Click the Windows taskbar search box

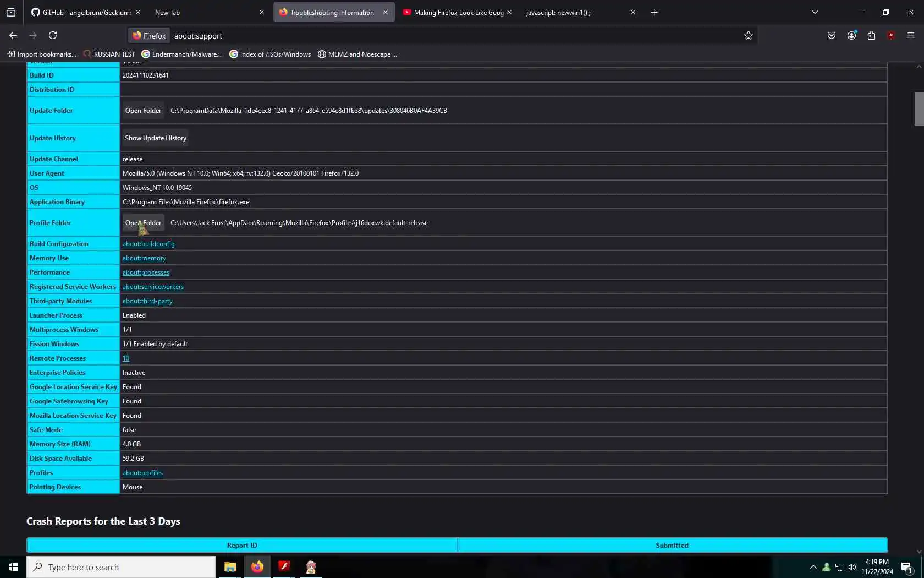121,567
